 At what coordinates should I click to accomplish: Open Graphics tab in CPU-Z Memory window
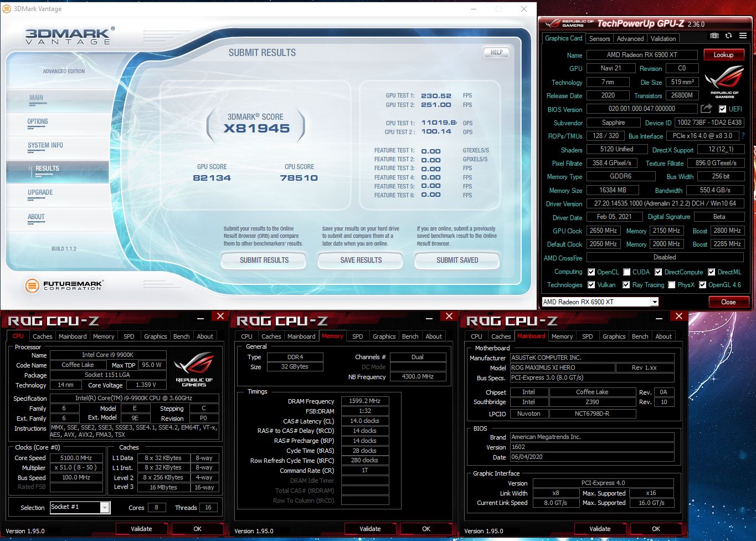[384, 336]
